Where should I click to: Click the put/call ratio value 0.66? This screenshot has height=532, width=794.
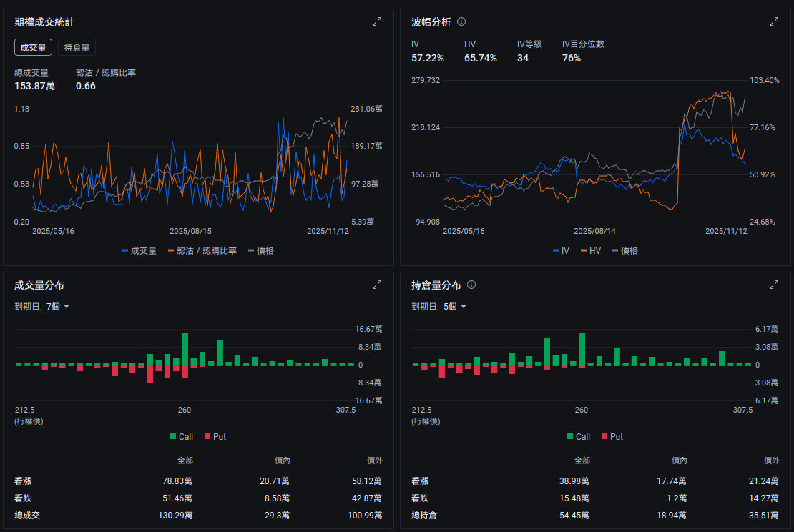pos(86,86)
